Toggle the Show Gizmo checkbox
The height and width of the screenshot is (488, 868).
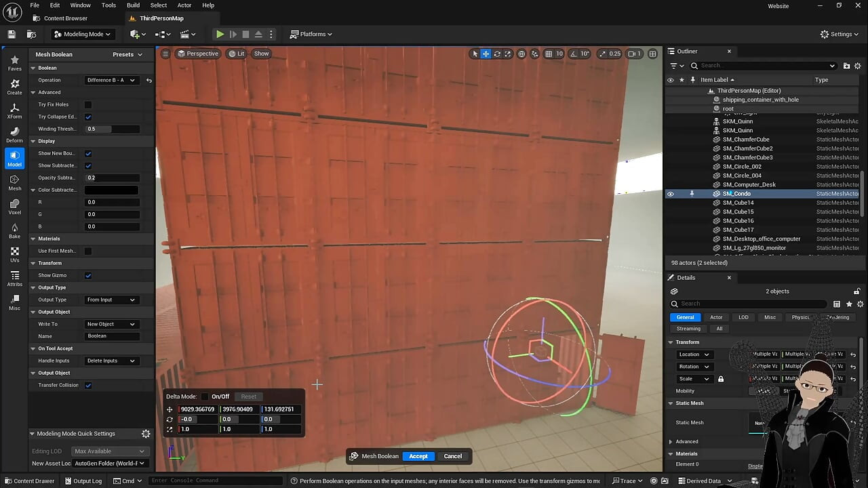point(88,275)
